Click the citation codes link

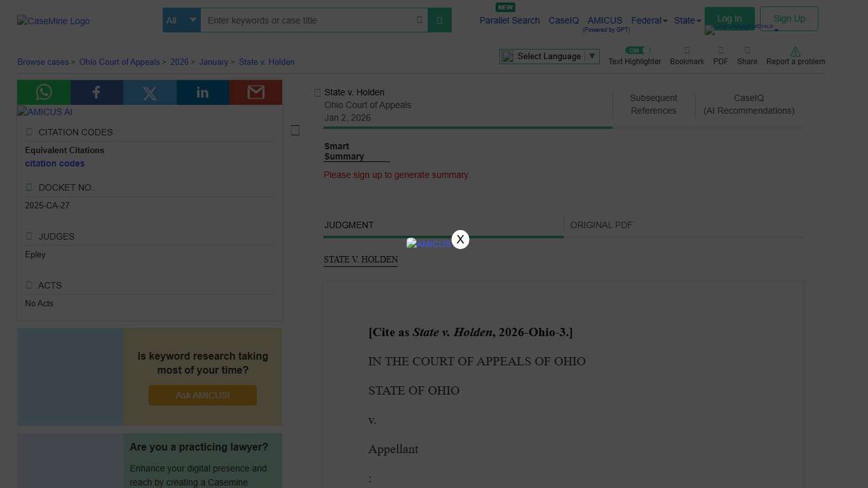click(x=54, y=163)
